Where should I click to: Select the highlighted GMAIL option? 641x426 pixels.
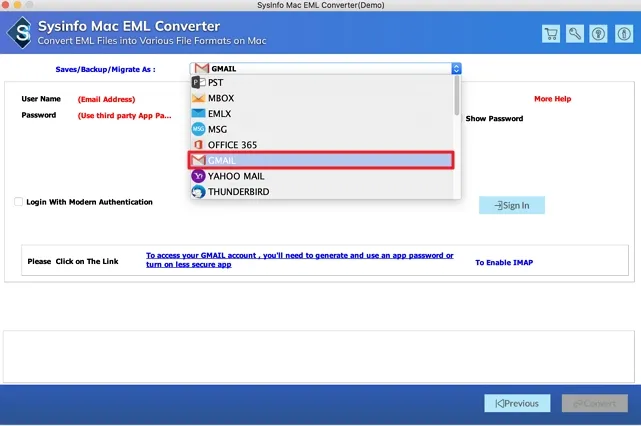tap(321, 160)
